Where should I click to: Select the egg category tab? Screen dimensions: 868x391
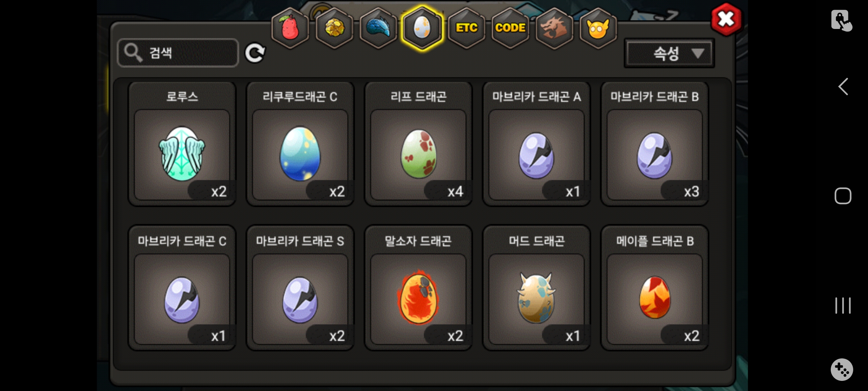click(x=422, y=28)
